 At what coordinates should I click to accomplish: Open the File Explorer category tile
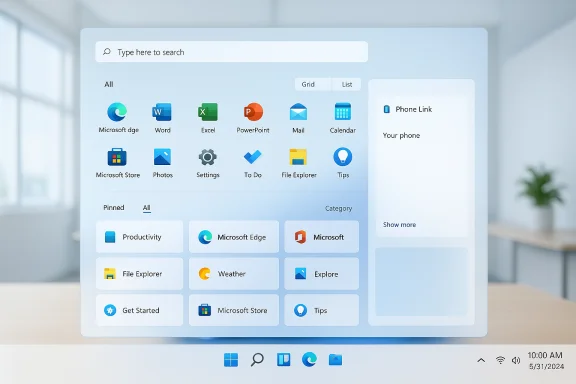click(140, 274)
